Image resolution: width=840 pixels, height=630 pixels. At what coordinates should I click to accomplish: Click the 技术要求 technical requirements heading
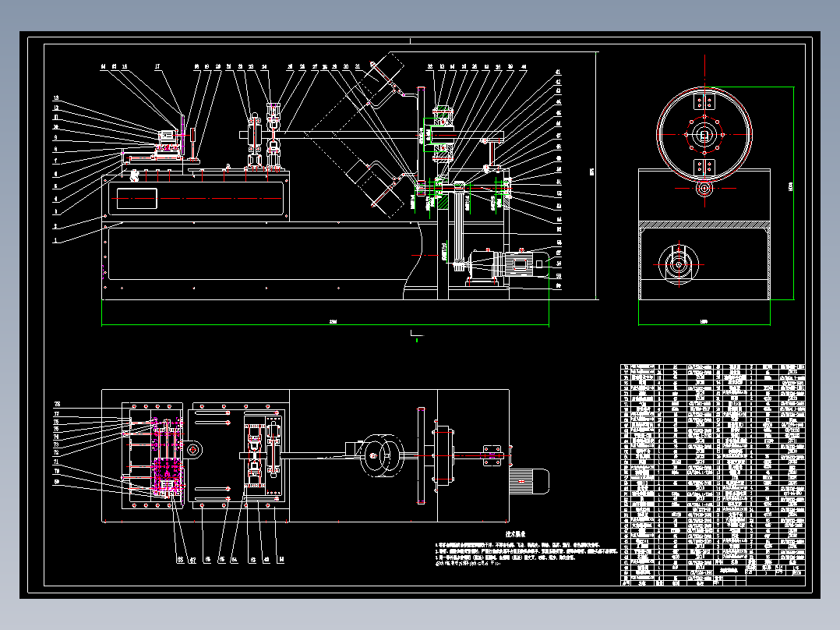click(x=515, y=534)
